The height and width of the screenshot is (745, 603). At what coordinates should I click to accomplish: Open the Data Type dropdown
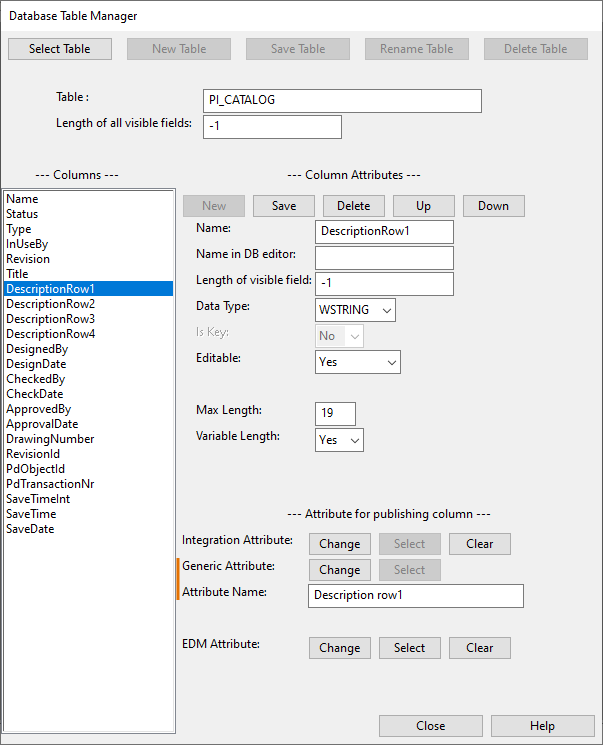tap(355, 310)
